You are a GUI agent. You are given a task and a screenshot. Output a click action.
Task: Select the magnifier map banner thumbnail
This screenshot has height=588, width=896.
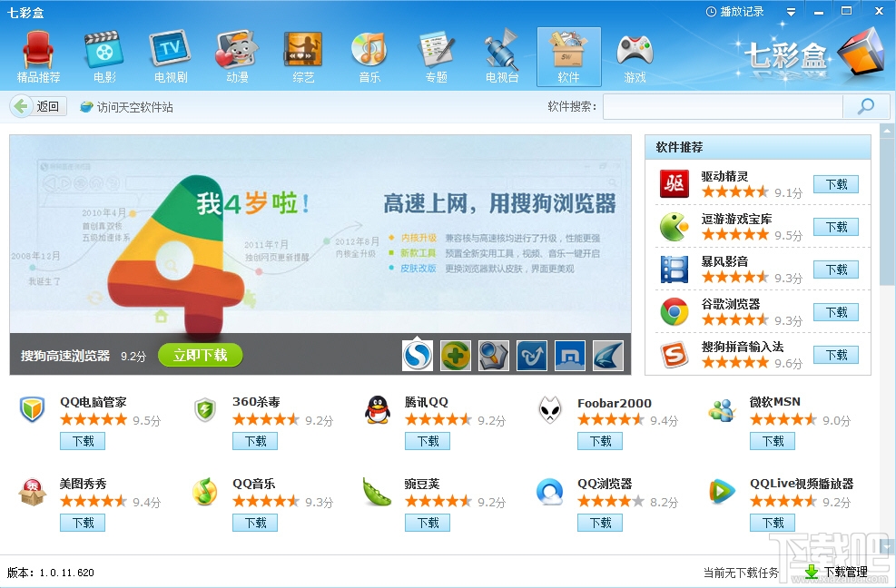click(494, 356)
